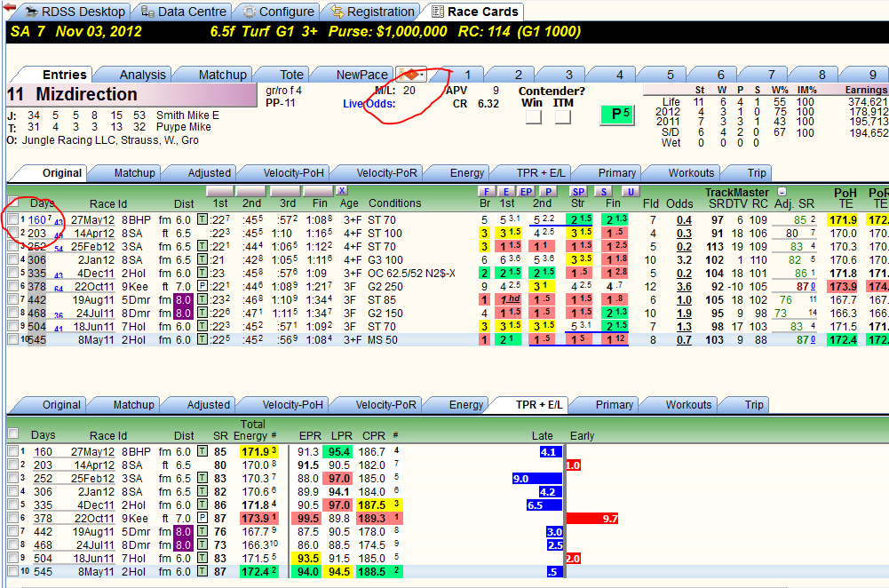
Task: Open the orange diamond dropdown button
Action: (411, 75)
